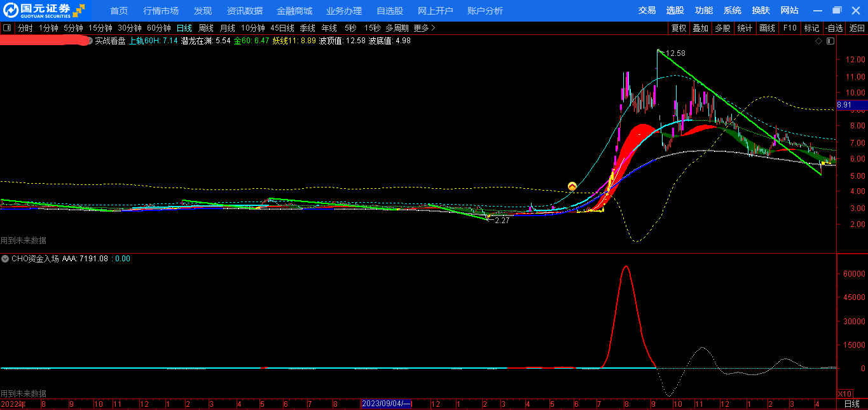Switch to the 周线 weekly tab

(x=205, y=28)
